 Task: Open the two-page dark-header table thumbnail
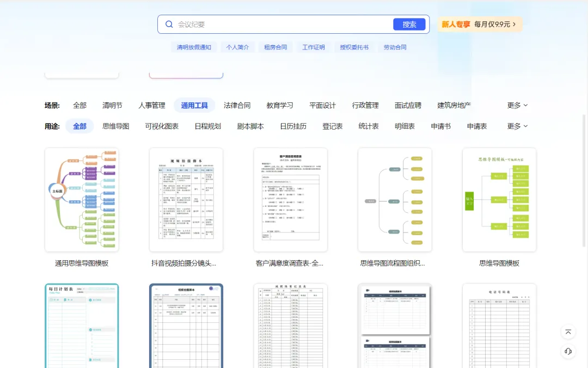[395, 326]
